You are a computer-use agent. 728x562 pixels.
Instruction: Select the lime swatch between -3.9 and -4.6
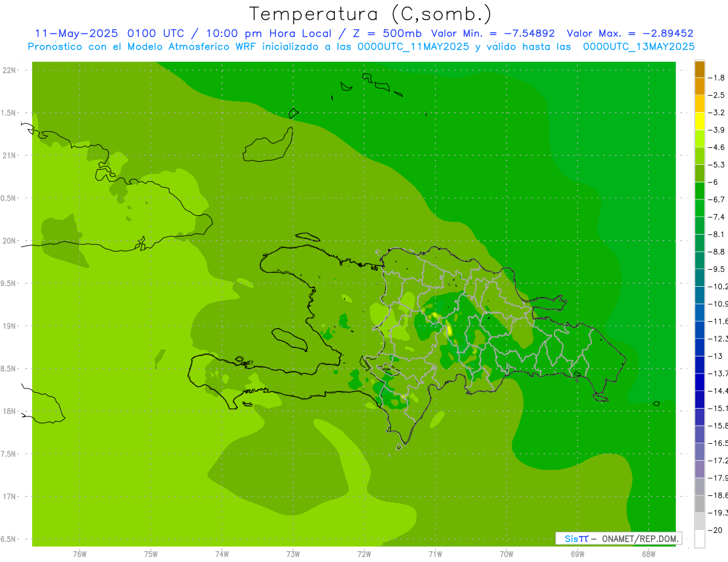click(x=699, y=138)
